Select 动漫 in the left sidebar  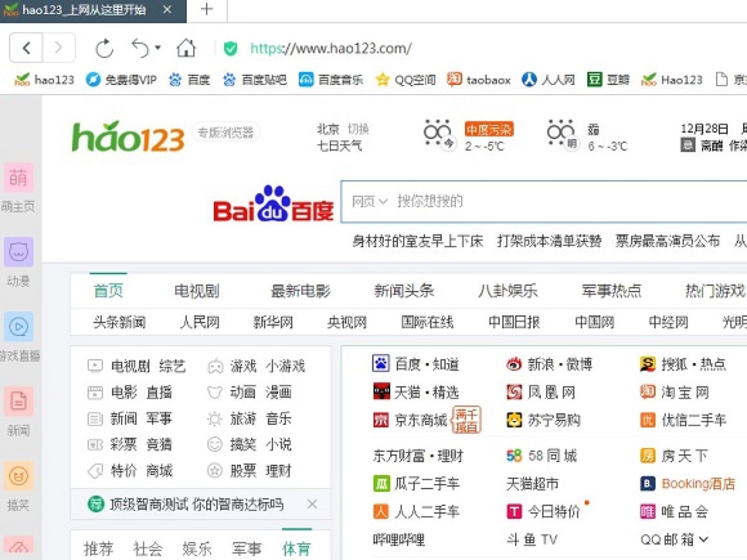pyautogui.click(x=18, y=252)
